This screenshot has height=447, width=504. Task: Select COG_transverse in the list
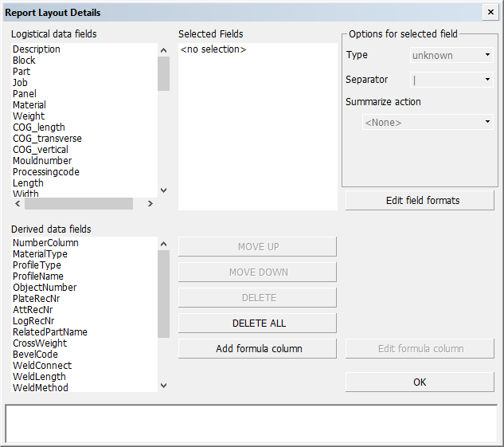47,139
